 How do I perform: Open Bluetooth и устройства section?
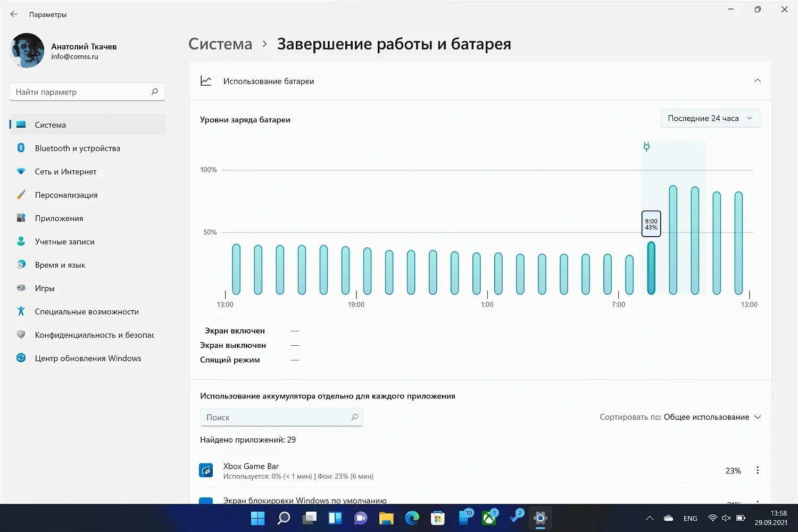pos(88,148)
